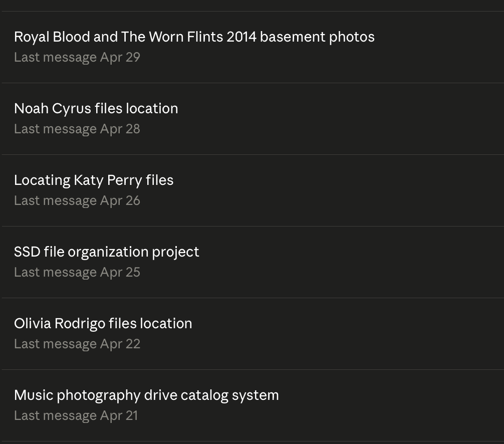The width and height of the screenshot is (504, 444).
Task: Select the Music photography drive catalog system chat
Action: coord(253,405)
